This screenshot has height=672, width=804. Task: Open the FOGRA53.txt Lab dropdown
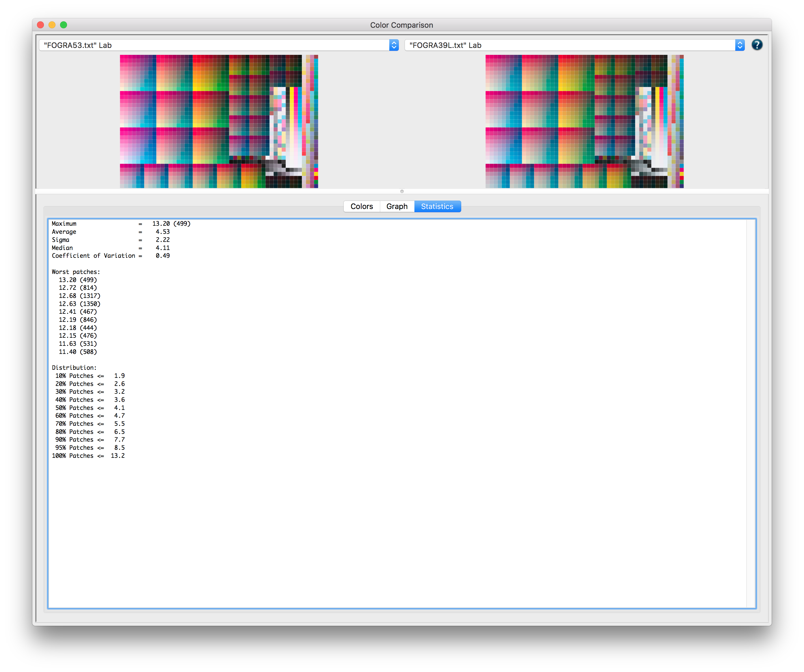[x=219, y=45]
